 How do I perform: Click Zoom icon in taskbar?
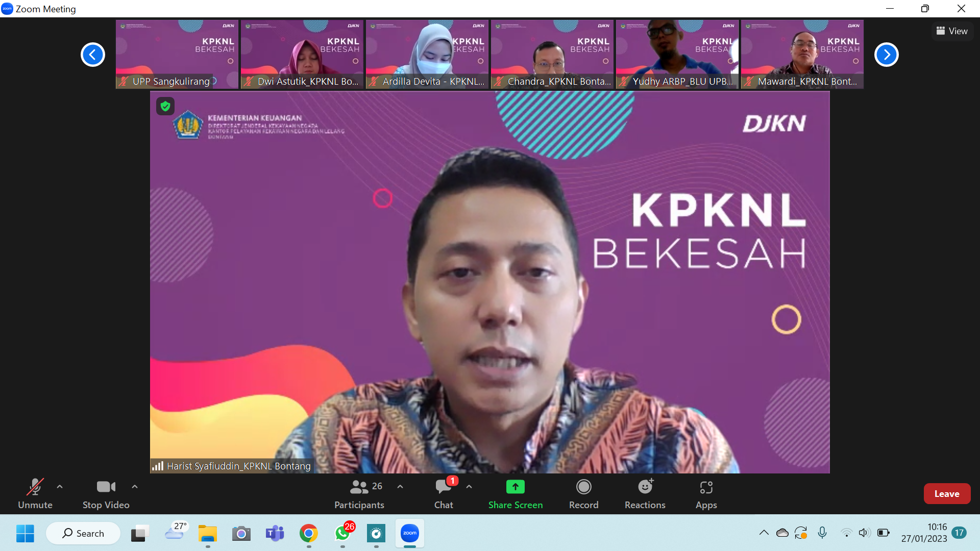(410, 533)
